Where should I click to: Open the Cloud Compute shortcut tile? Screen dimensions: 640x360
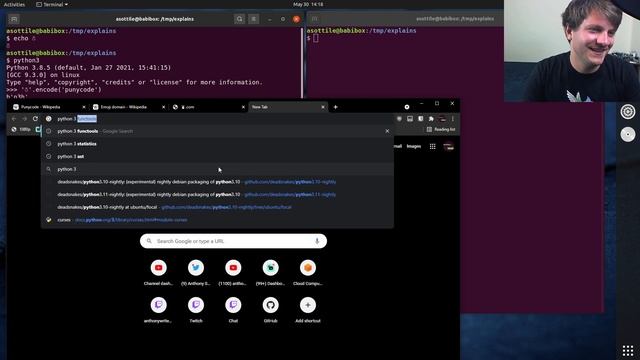pyautogui.click(x=308, y=273)
